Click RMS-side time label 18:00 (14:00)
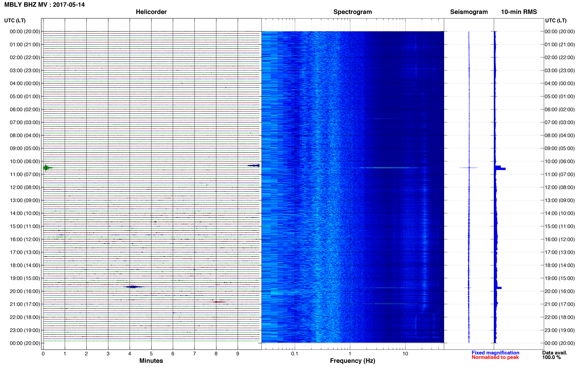Image resolution: width=588 pixels, height=368 pixels. pyautogui.click(x=560, y=265)
